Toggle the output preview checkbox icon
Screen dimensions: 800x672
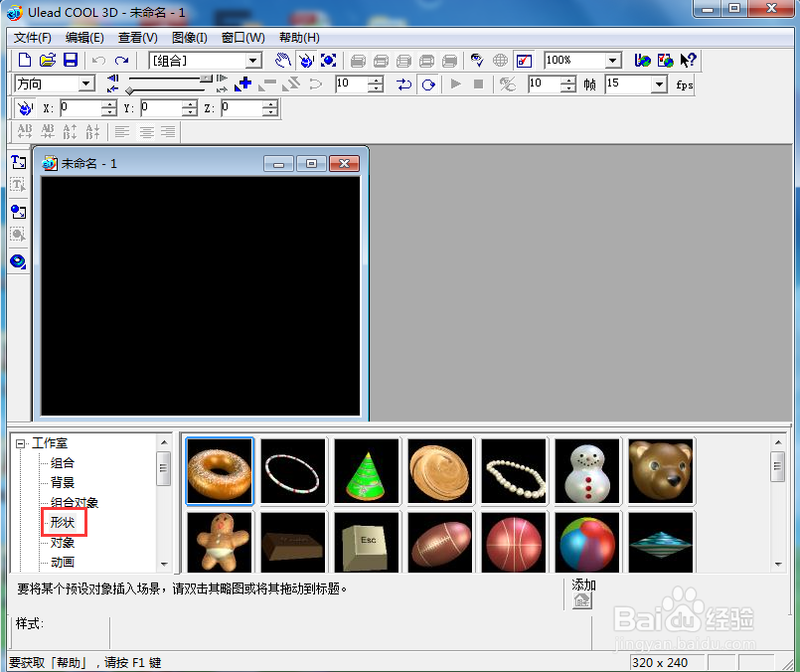click(524, 61)
